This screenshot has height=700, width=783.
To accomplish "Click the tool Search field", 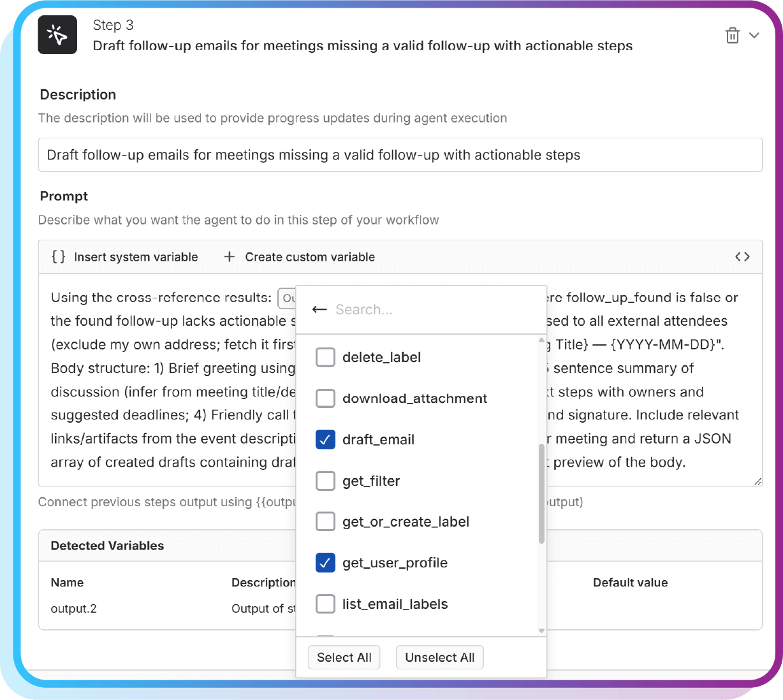I will pos(434,310).
